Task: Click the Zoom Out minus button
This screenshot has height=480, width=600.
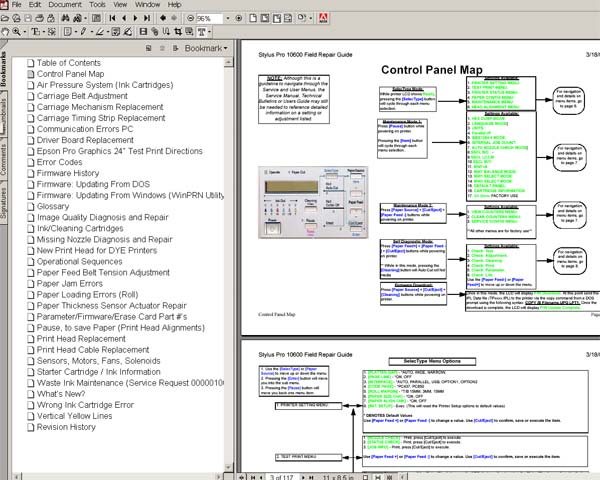Action: [x=191, y=18]
